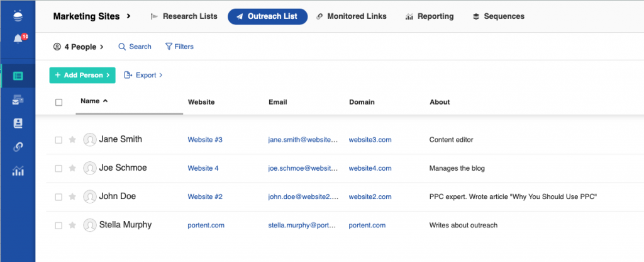Select the list view icon in sidebar
Viewport: 644px width, 262px height.
18,76
